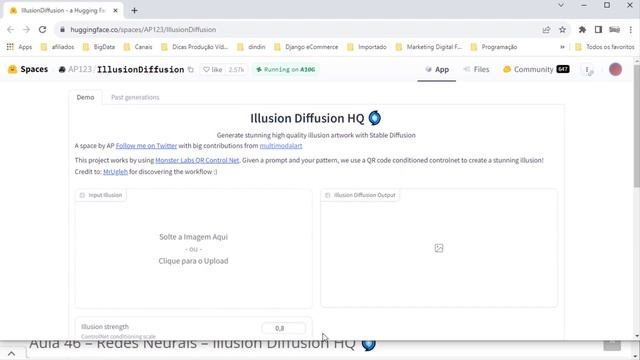Bookmark this page with star icon

(562, 29)
